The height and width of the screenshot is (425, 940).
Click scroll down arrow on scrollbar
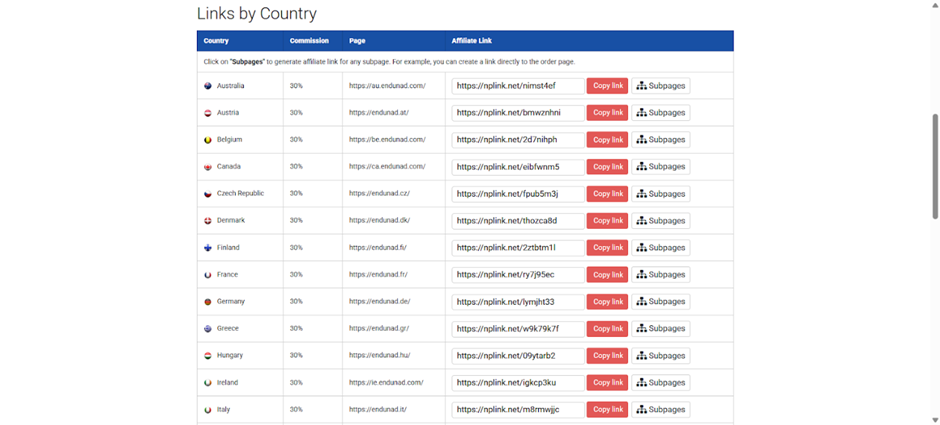click(x=935, y=419)
